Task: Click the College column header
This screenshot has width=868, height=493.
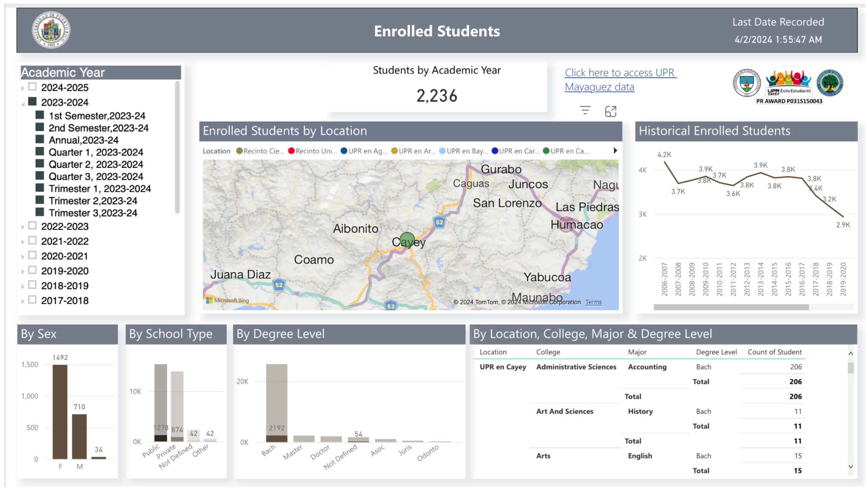Action: tap(548, 352)
